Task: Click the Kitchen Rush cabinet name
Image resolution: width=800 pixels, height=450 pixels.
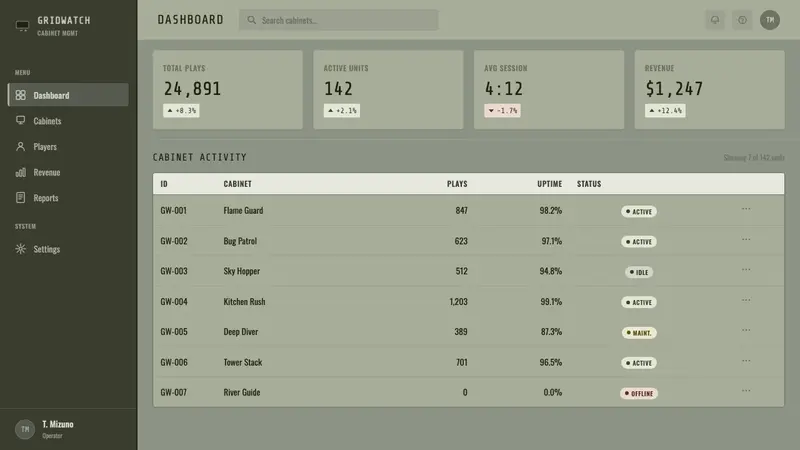Action: click(244, 302)
